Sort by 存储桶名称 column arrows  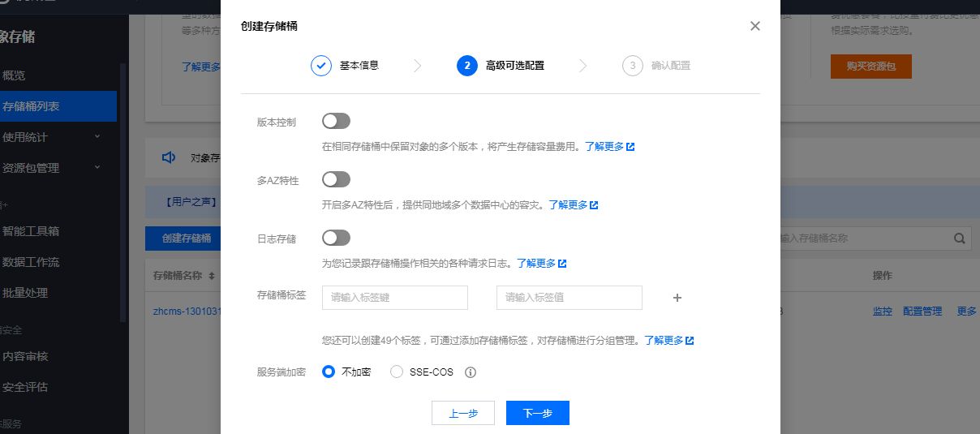pyautogui.click(x=212, y=276)
